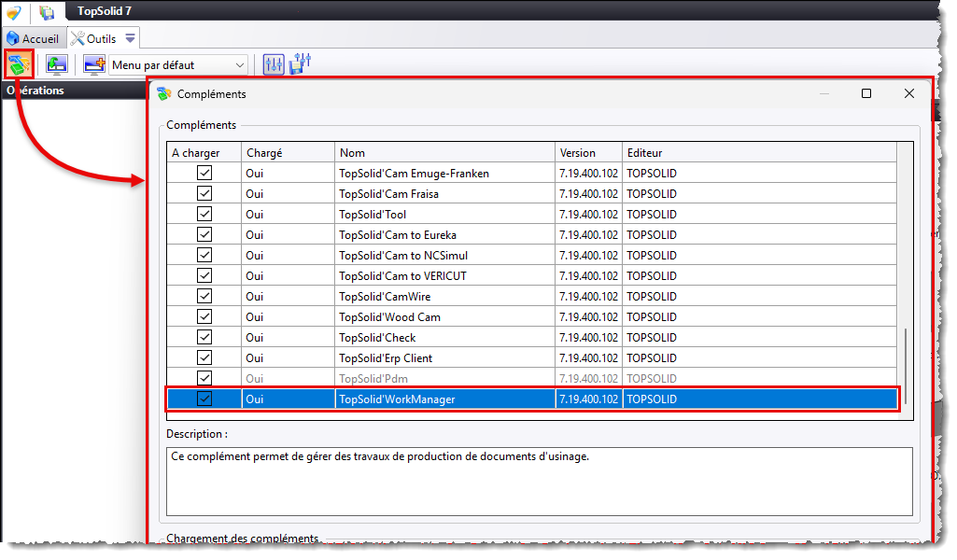
Task: Select the TopSolid'Cam Fraisa name
Action: tap(388, 194)
